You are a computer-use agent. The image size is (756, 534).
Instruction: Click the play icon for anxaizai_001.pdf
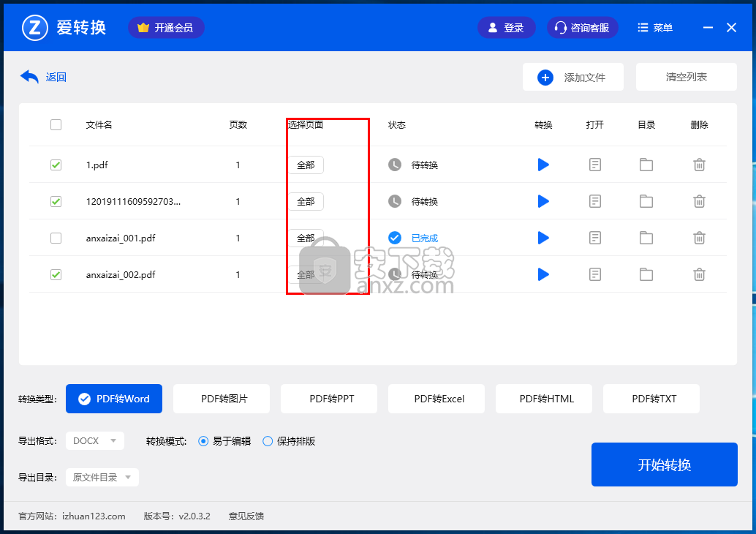point(543,238)
